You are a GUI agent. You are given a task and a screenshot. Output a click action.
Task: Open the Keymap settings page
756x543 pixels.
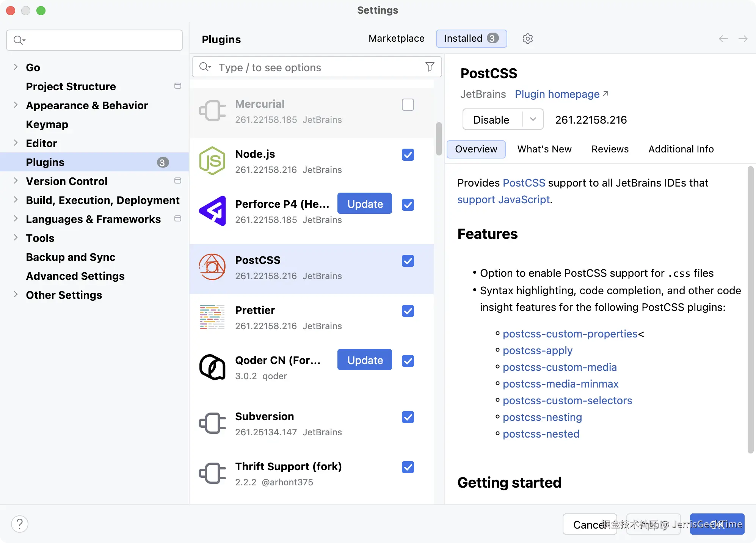click(47, 124)
